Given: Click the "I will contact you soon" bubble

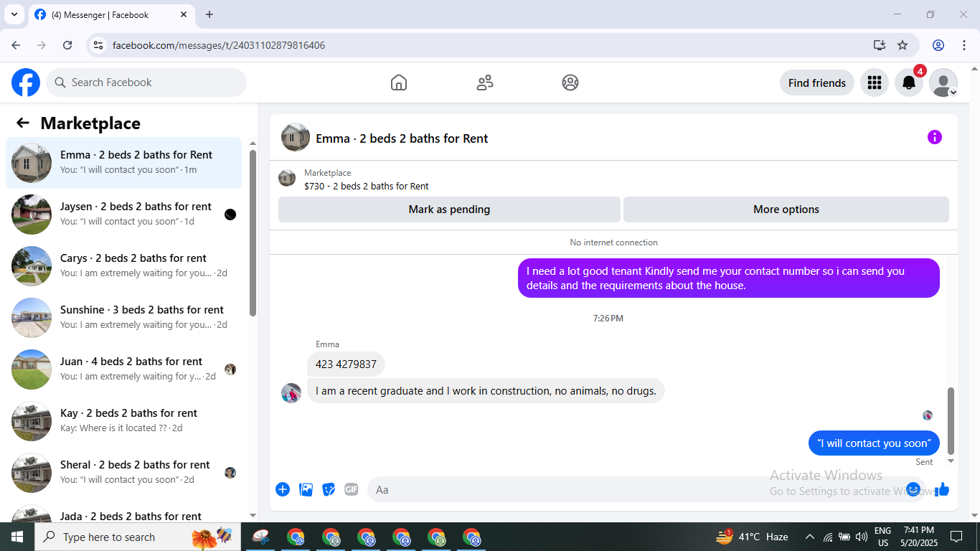Looking at the screenshot, I should pyautogui.click(x=874, y=443).
